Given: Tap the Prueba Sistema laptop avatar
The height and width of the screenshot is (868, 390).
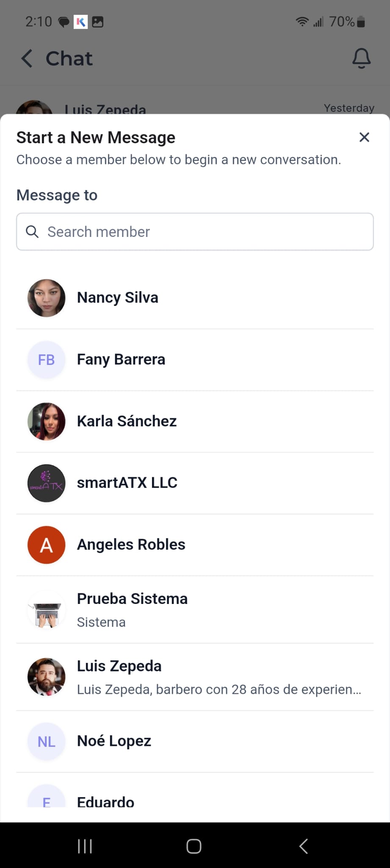Looking at the screenshot, I should tap(47, 610).
